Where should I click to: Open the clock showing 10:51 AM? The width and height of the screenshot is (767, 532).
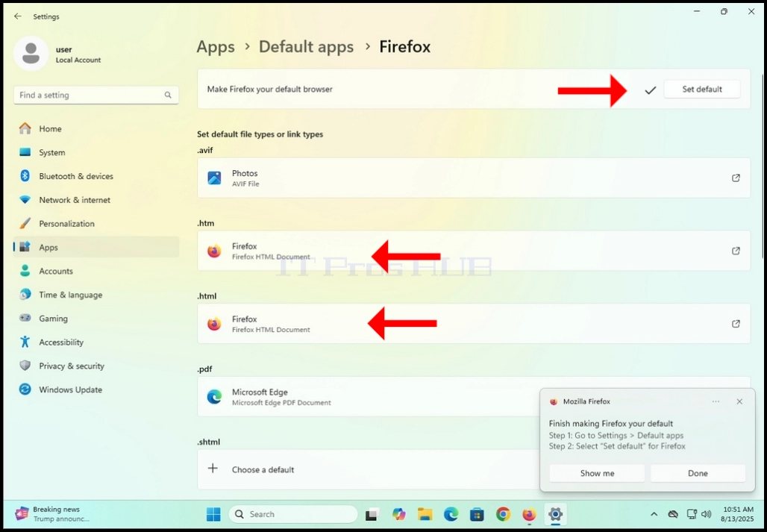point(738,514)
